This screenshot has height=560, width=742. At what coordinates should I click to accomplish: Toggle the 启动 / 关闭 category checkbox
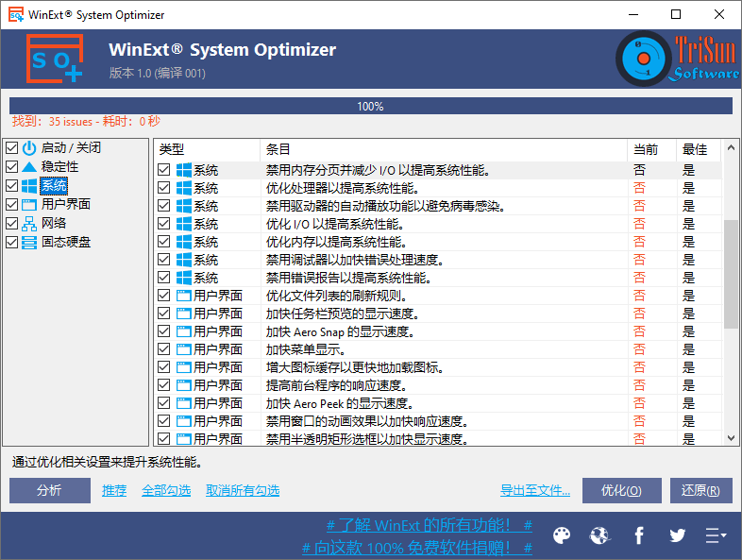click(12, 147)
